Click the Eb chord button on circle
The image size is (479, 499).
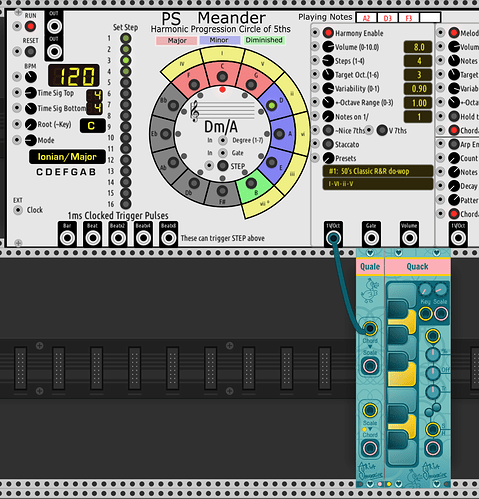(166, 134)
